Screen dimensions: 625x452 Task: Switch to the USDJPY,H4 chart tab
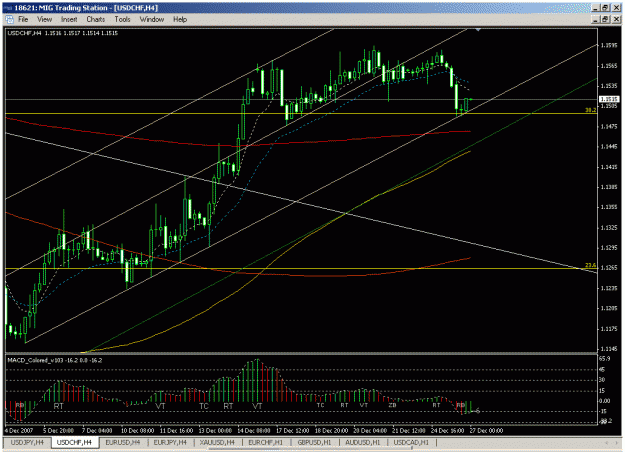[x=27, y=442]
